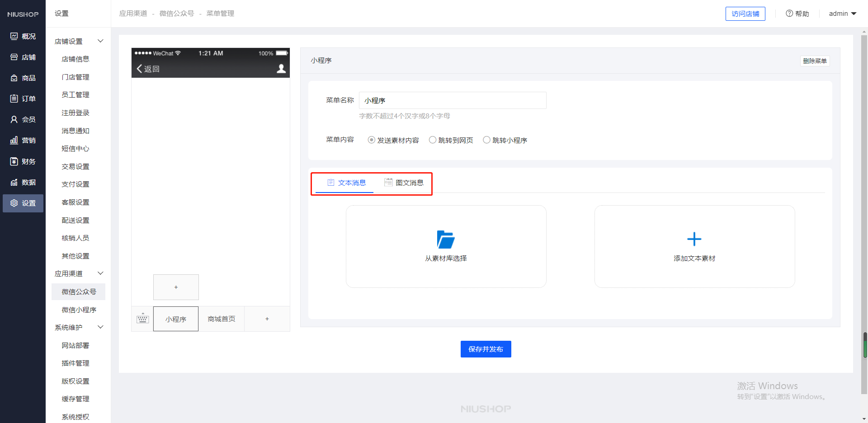Open the 财务 finance section
The width and height of the screenshot is (868, 423).
pos(23,161)
